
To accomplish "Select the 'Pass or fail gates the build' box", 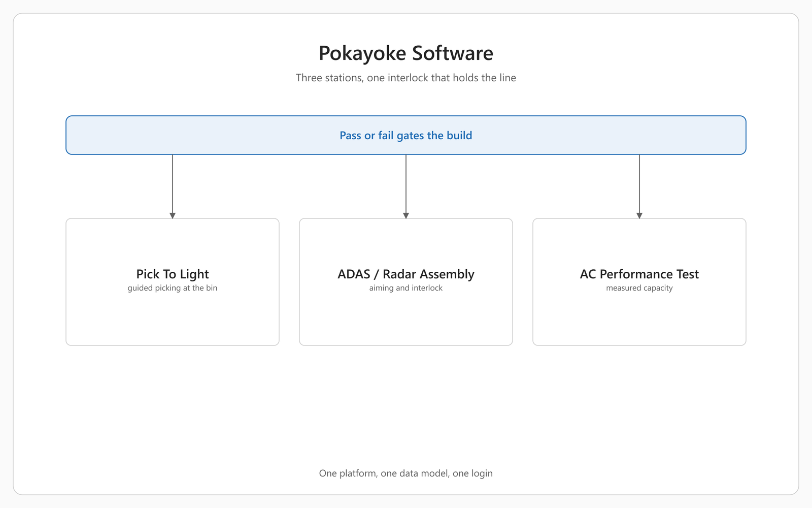I will click(x=406, y=135).
